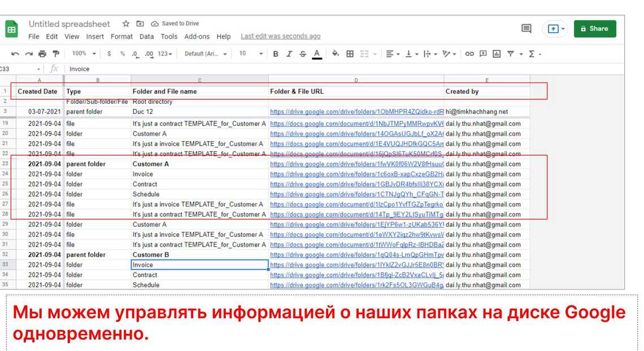Click the Undo icon in toolbar
Image resolution: width=644 pixels, height=351 pixels.
(15, 54)
